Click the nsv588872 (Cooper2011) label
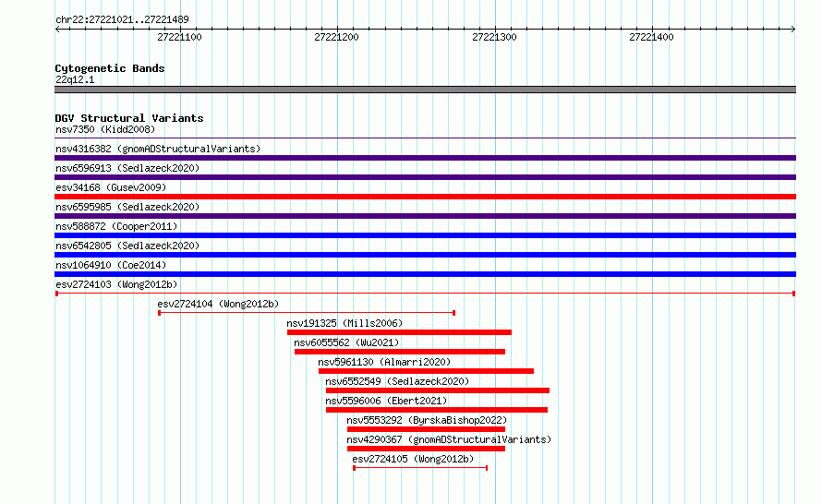 (116, 226)
